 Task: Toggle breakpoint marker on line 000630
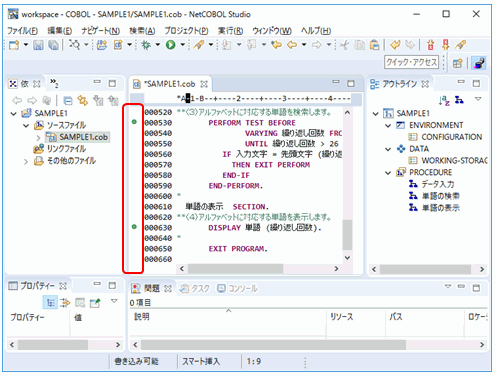click(x=134, y=227)
